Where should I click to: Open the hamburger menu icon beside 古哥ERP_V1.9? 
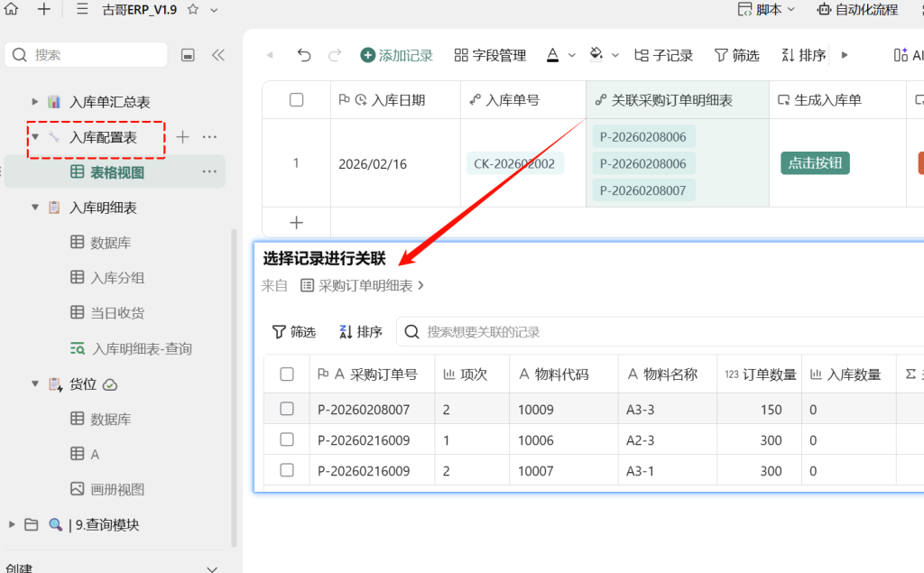(x=82, y=9)
